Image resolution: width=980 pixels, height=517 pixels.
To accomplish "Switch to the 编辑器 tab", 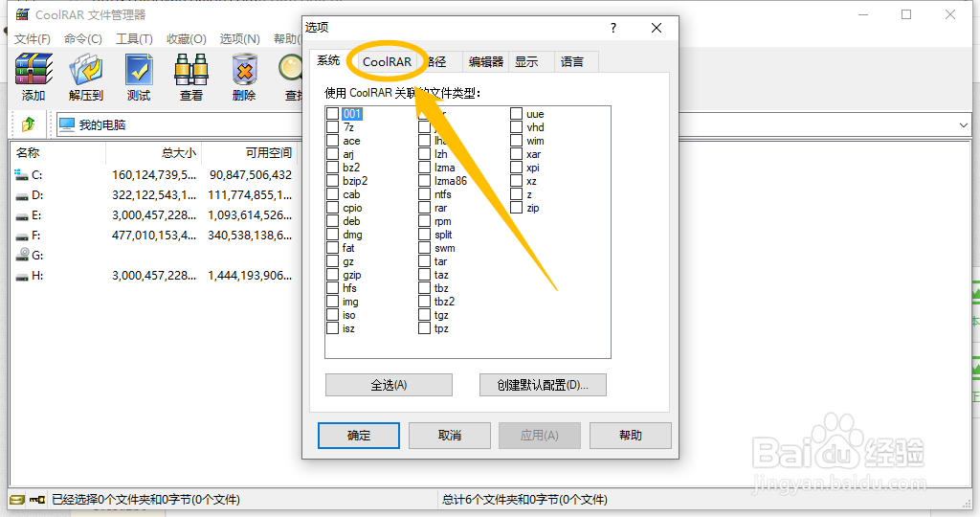I will point(485,62).
